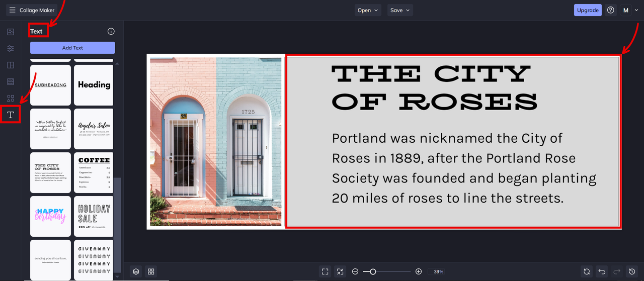Select the Giveaway text template
This screenshot has width=644, height=281.
(x=94, y=259)
